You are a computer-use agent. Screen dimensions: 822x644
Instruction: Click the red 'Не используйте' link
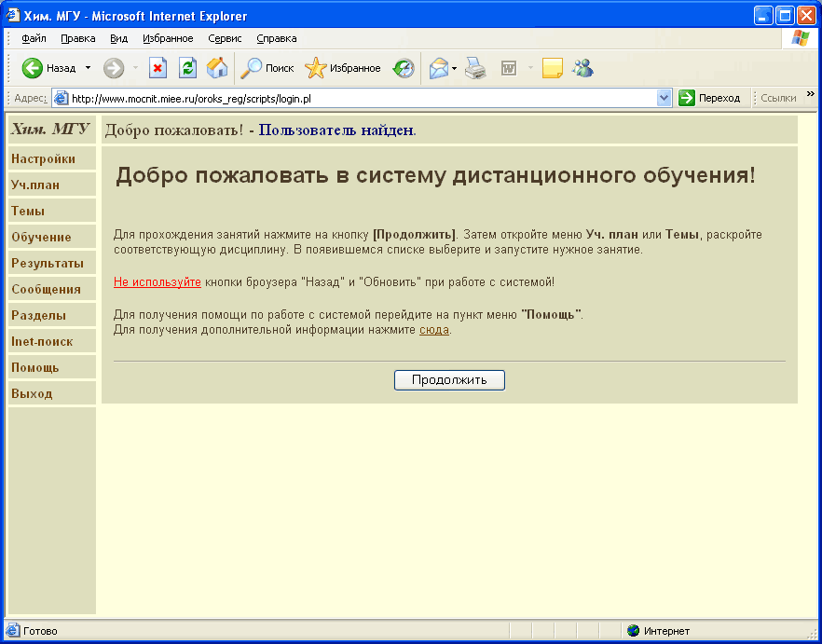tap(158, 282)
